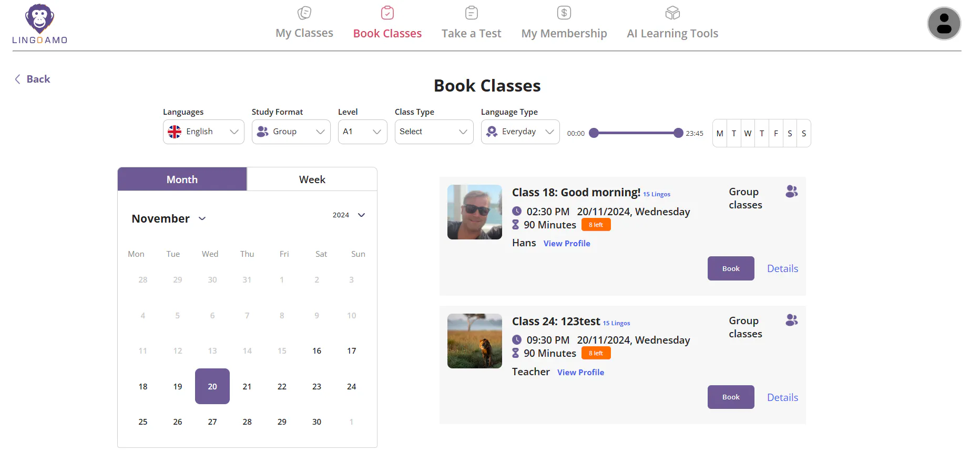The width and height of the screenshot is (980, 471).
Task: Click the My Classes icon
Action: coord(304,13)
